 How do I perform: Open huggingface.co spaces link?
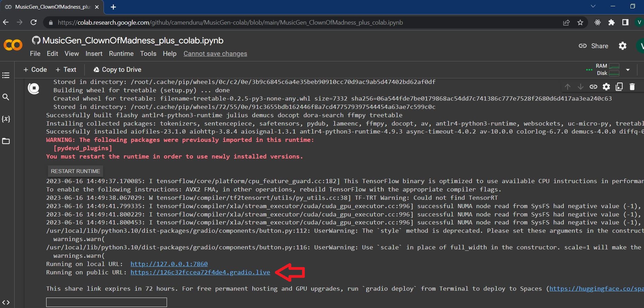click(x=596, y=289)
